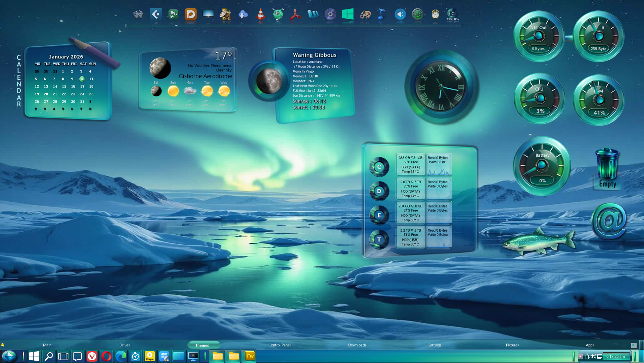Toggle Task View on the taskbar
644x363 pixels.
63,356
